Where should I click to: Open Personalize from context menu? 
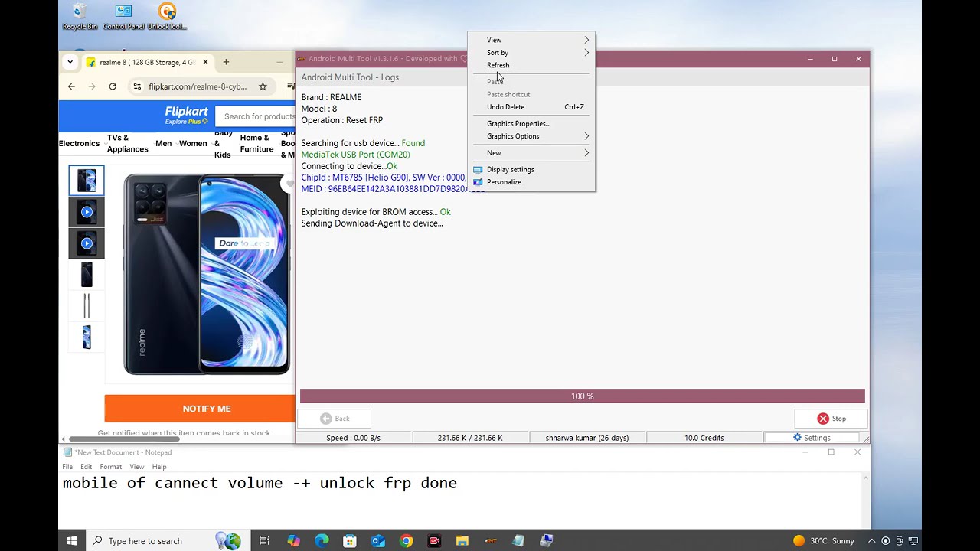click(x=531, y=182)
